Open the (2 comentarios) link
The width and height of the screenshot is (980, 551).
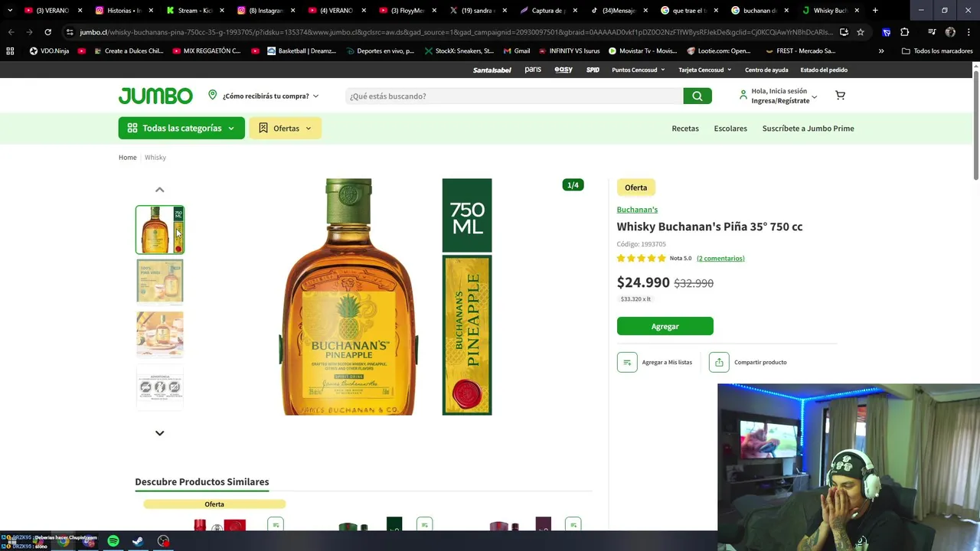click(720, 258)
